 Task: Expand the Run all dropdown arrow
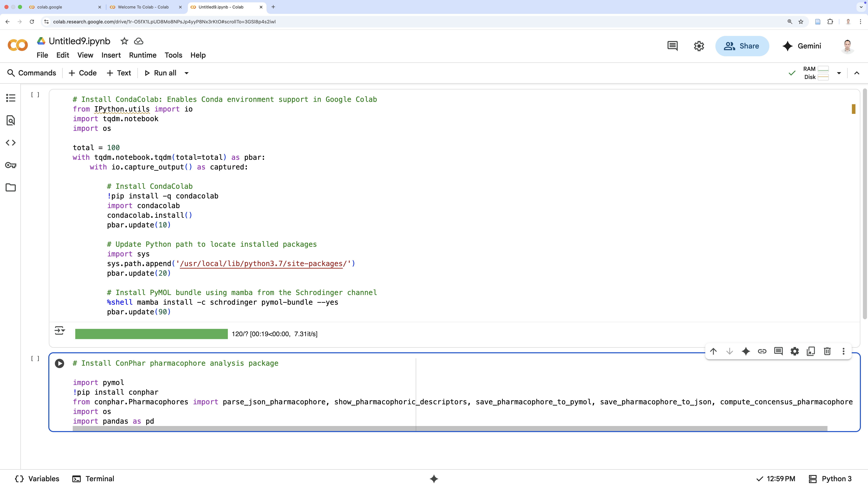[x=186, y=73]
